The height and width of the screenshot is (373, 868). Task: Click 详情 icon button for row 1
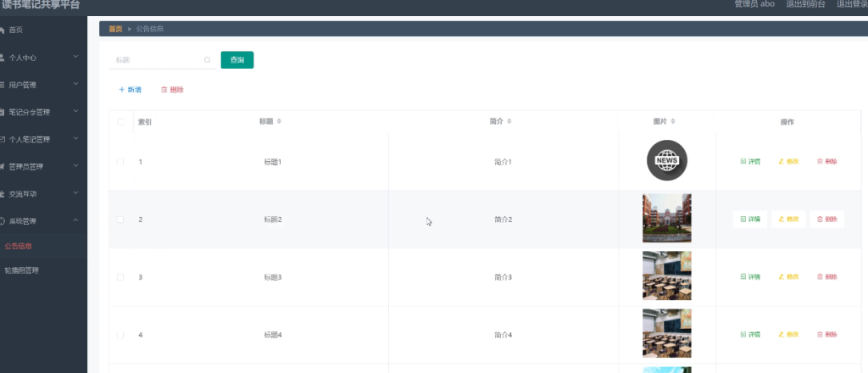coord(743,161)
